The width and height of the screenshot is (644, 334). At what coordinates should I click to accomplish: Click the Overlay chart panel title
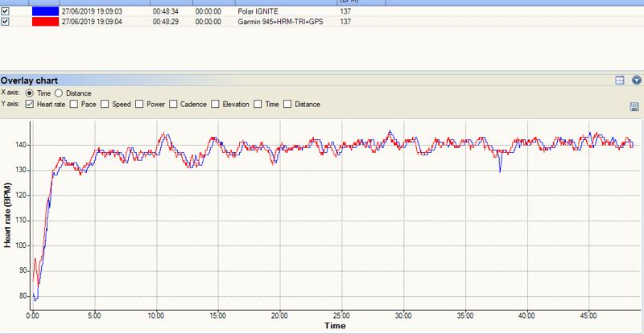pos(29,80)
